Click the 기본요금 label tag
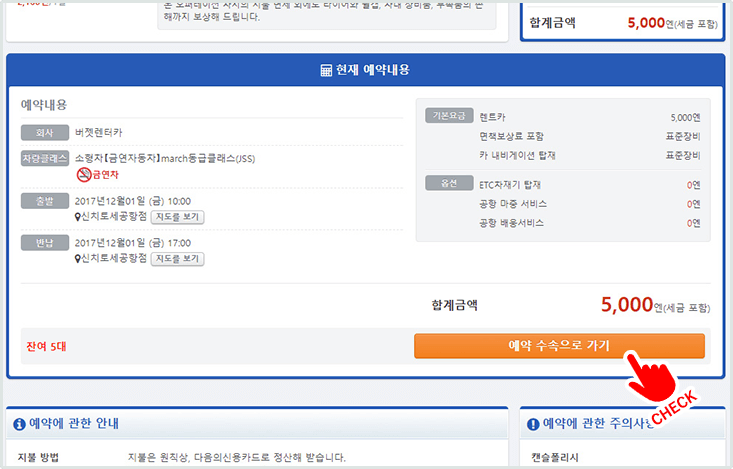This screenshot has height=469, width=733. click(x=446, y=116)
